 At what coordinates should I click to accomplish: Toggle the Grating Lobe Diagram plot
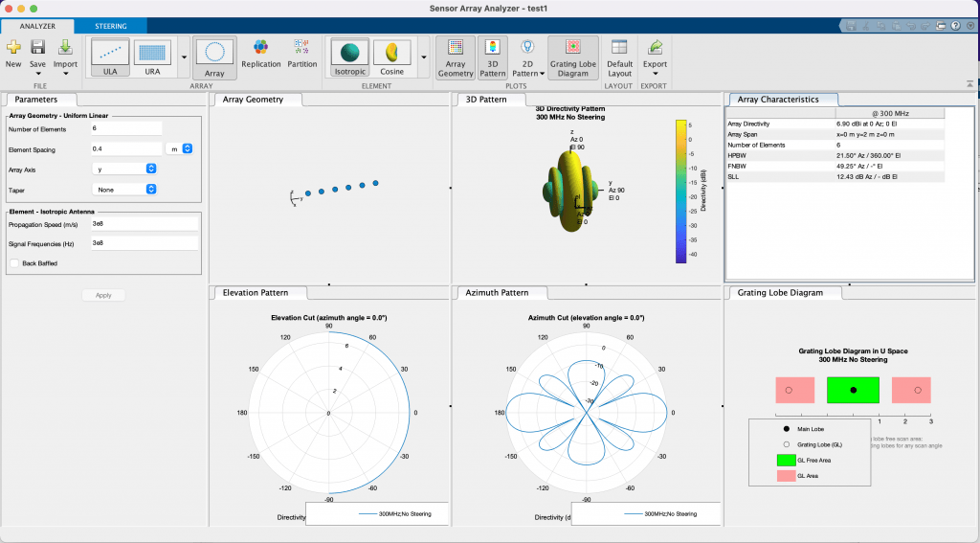click(573, 57)
